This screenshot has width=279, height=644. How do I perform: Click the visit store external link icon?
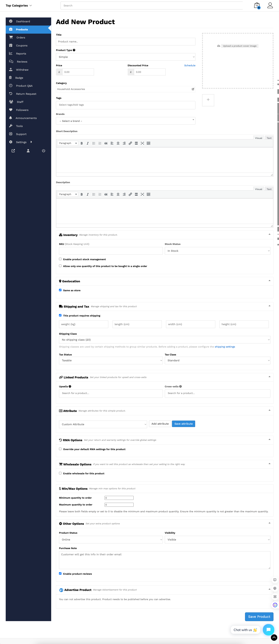pyautogui.click(x=13, y=151)
